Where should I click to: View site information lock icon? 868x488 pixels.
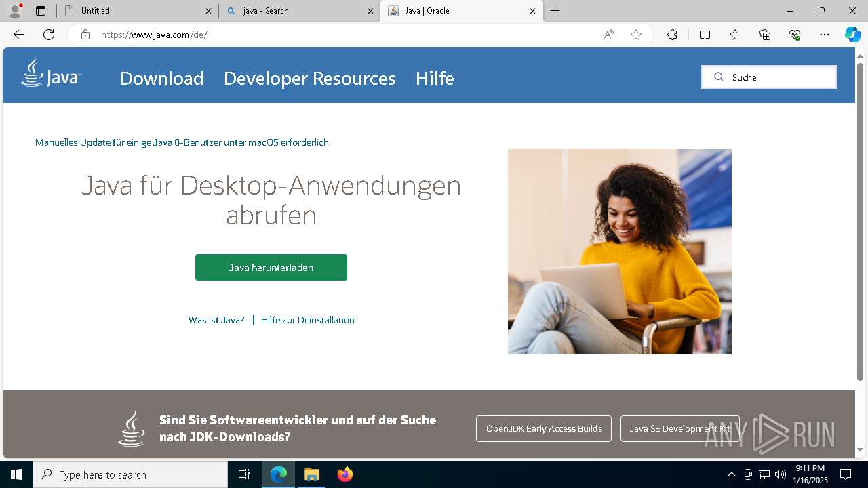[x=85, y=35]
